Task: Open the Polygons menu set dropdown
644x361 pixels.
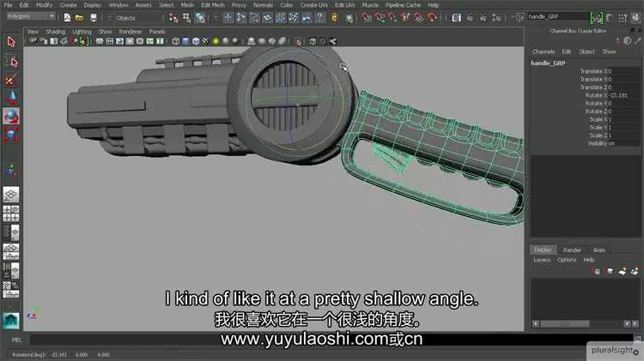Action: pyautogui.click(x=31, y=16)
